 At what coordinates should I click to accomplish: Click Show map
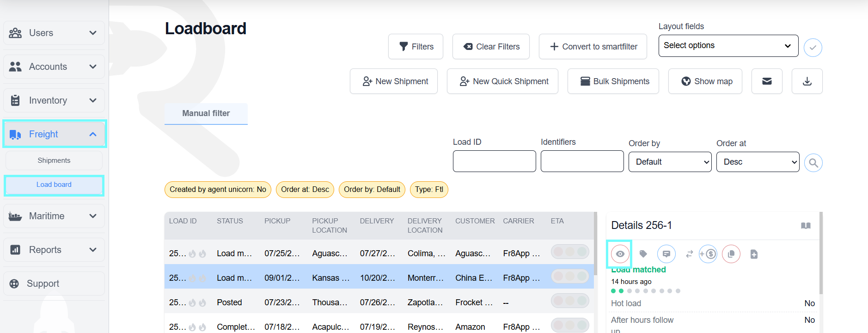[x=705, y=81]
